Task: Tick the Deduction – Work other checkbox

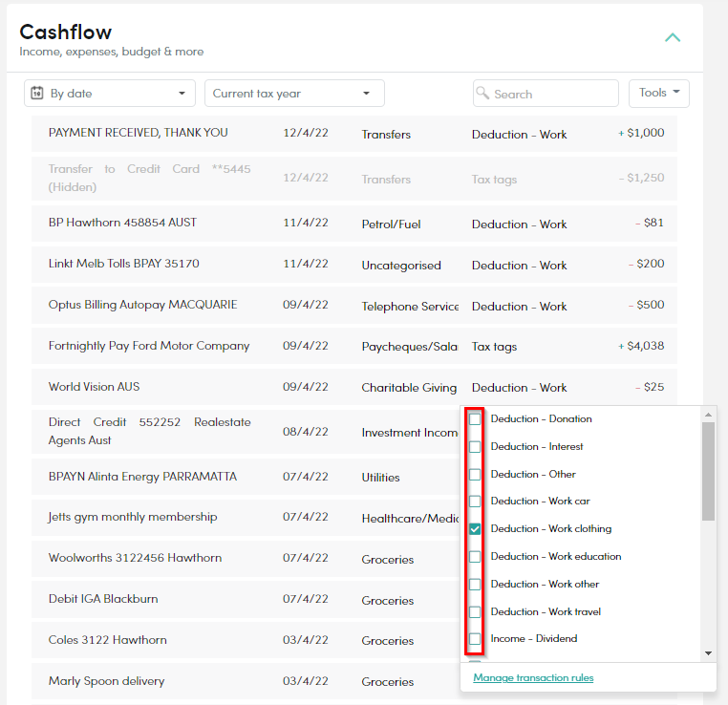Action: (x=475, y=585)
